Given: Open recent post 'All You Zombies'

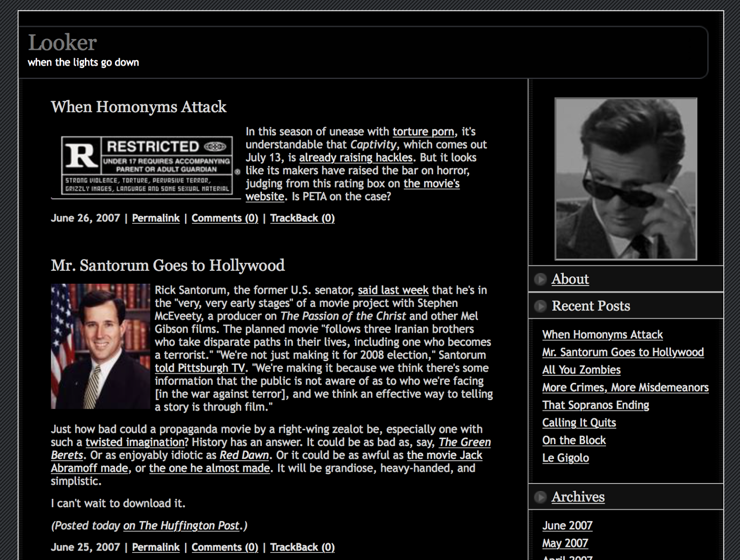Looking at the screenshot, I should 582,370.
